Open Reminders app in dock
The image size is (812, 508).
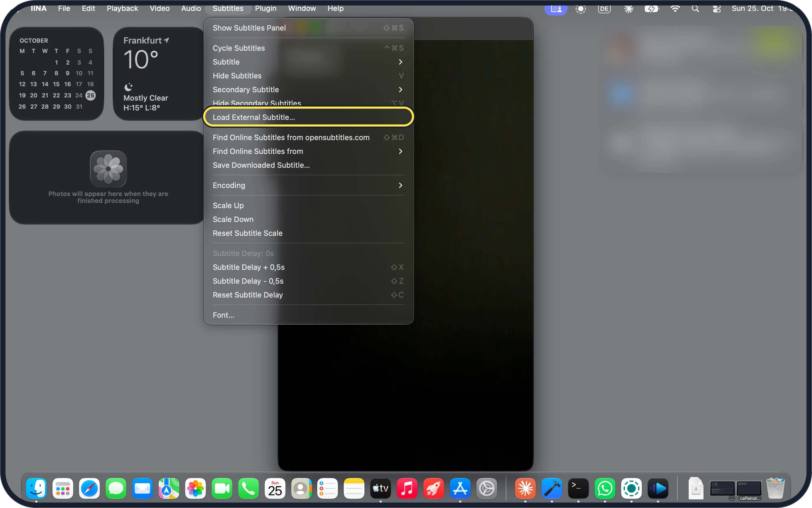click(328, 488)
